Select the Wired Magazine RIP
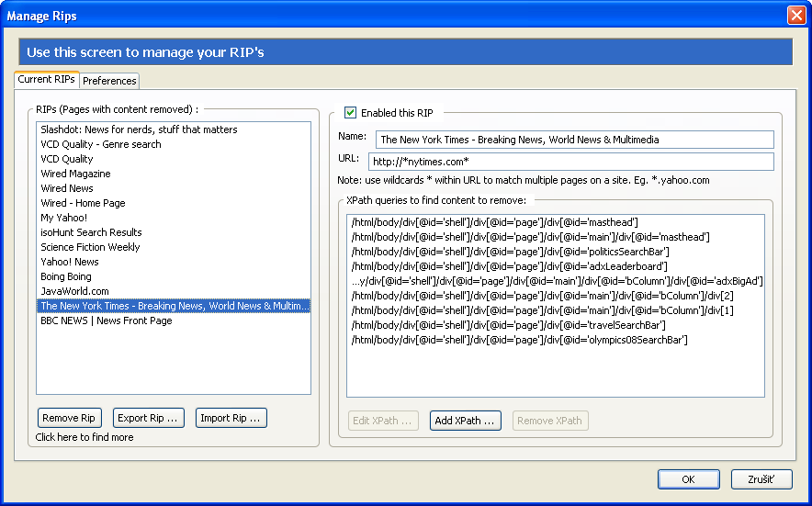The image size is (812, 506). click(174, 174)
